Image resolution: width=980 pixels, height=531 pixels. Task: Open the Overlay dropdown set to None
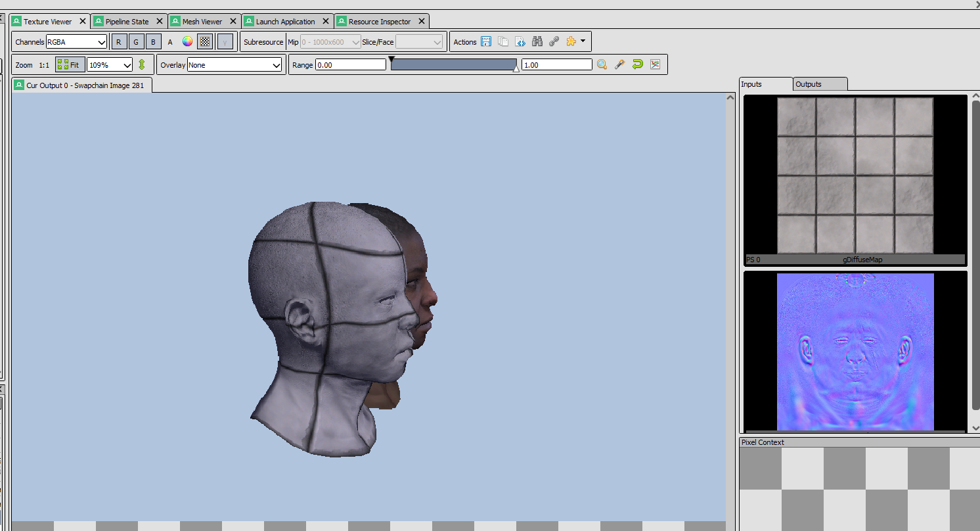[234, 65]
